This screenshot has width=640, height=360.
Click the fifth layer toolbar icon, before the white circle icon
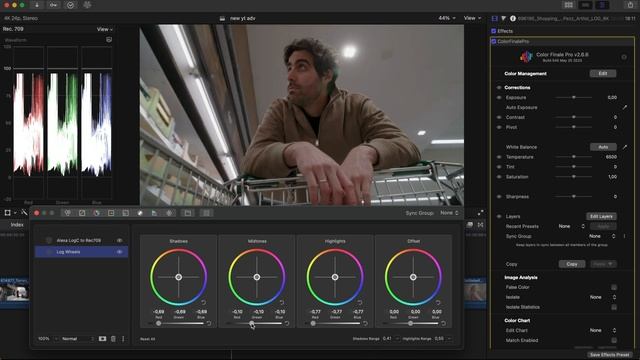(125, 213)
